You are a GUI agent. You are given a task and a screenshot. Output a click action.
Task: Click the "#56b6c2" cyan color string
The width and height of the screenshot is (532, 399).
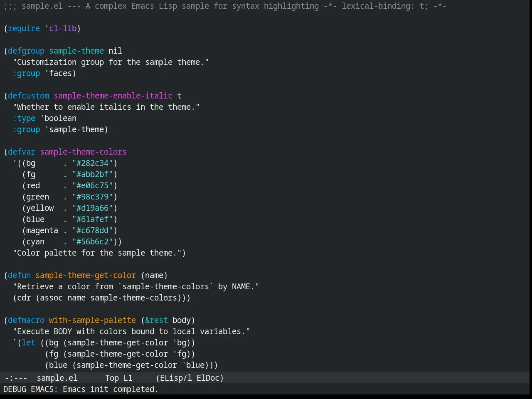point(93,241)
